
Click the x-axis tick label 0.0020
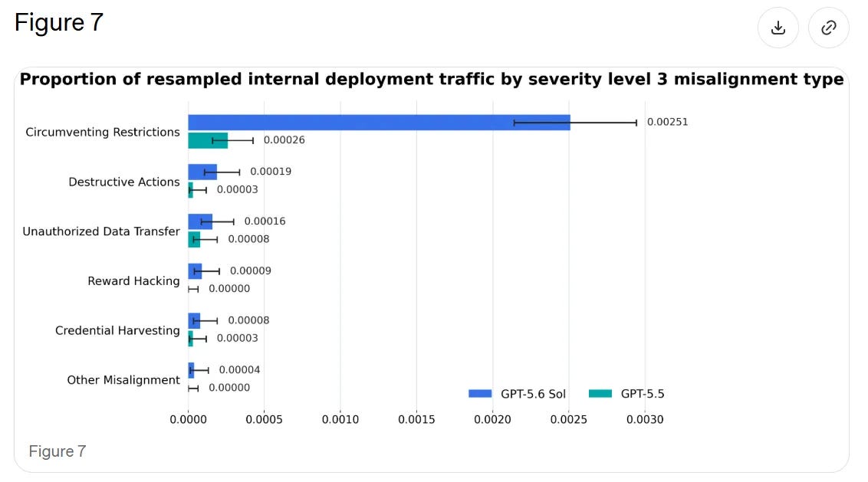pyautogui.click(x=493, y=419)
